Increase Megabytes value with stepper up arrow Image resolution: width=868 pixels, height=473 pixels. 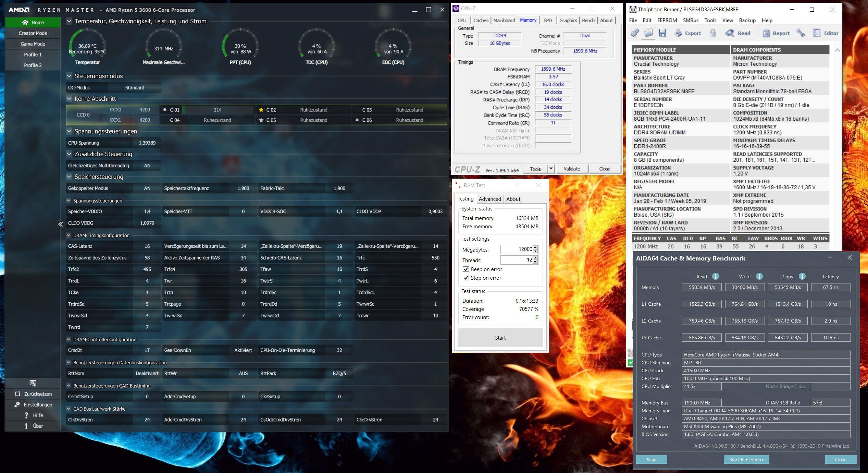coord(535,247)
